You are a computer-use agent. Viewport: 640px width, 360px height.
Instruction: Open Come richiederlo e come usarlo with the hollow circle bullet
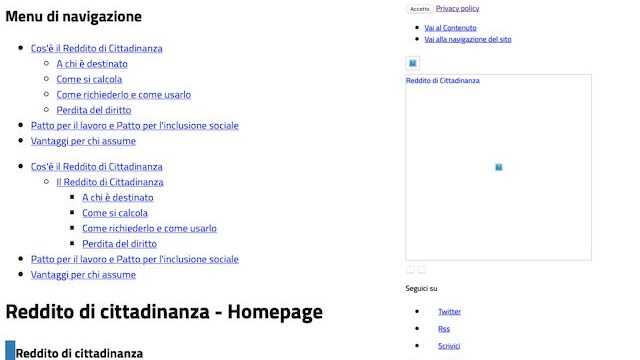click(x=124, y=95)
